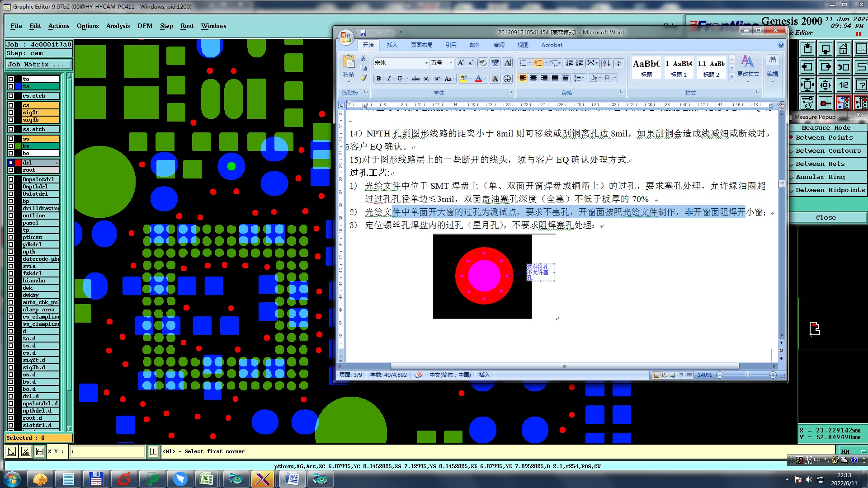868x488 pixels.
Task: Click the Home view icon in Genesis
Action: pos(843,49)
